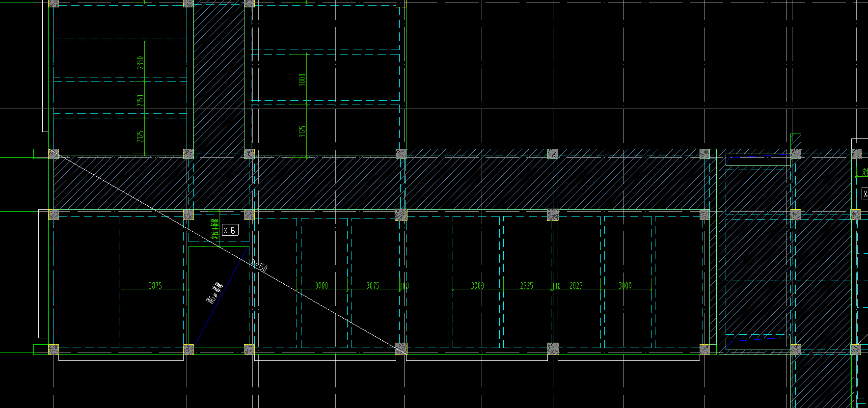The height and width of the screenshot is (408, 868).
Task: Click the 3000 dimension left of 3075
Action: pyautogui.click(x=322, y=285)
